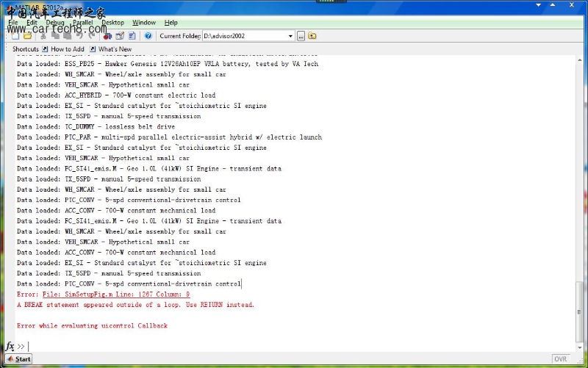Open the Edit menu
Viewport: 588px width, 368px height.
click(32, 23)
